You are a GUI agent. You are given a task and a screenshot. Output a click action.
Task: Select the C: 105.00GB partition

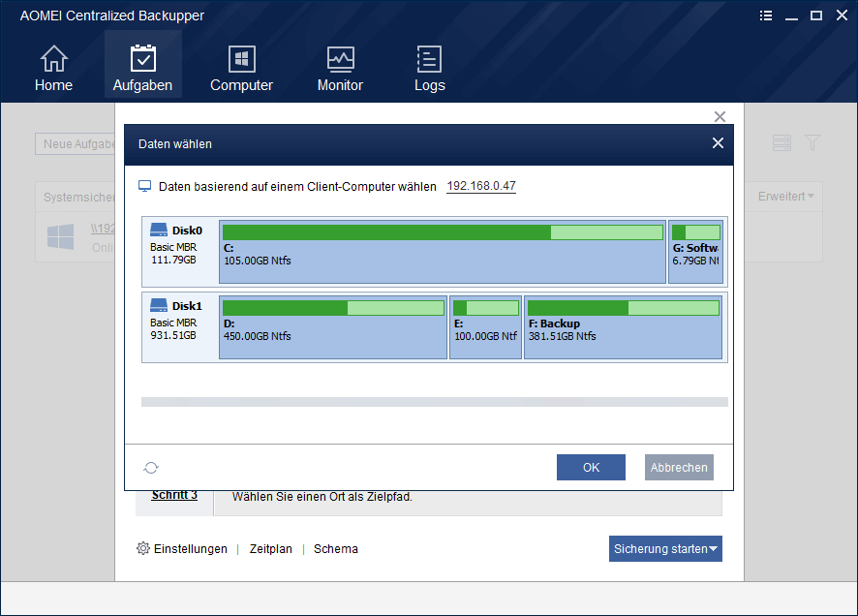[x=443, y=252]
